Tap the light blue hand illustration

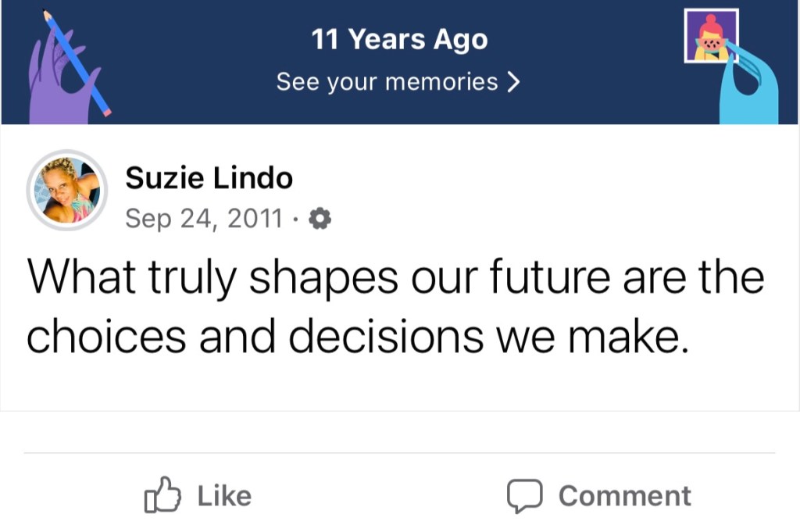click(748, 90)
